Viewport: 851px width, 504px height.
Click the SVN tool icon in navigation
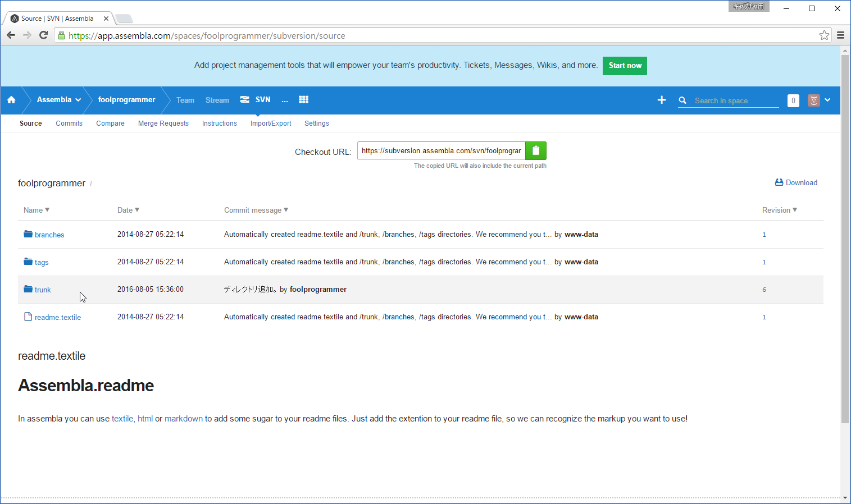244,100
